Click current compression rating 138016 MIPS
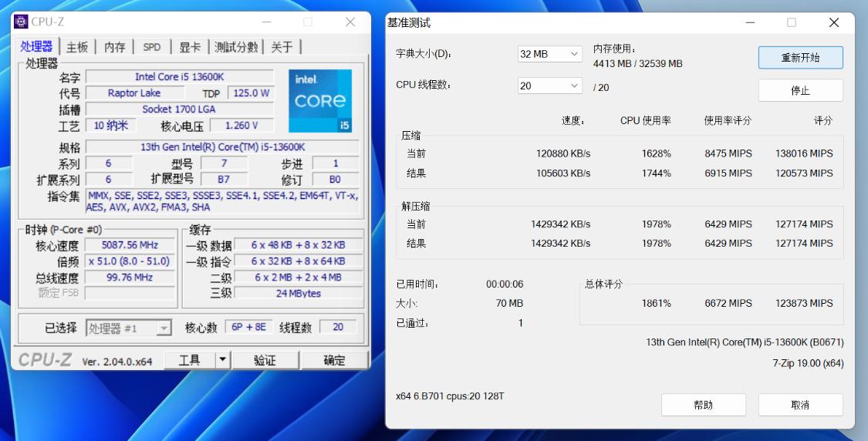 click(804, 154)
